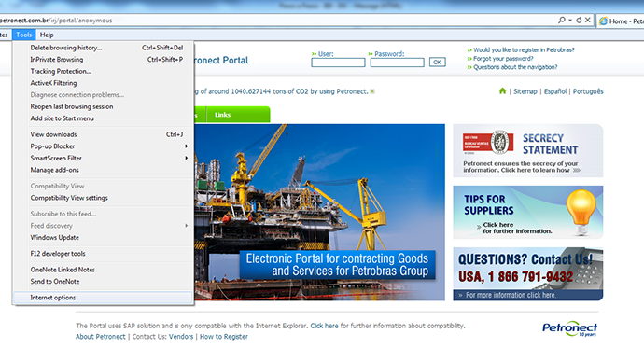Open About Petronect link
Image resolution: width=644 pixels, height=348 pixels.
[x=101, y=337]
